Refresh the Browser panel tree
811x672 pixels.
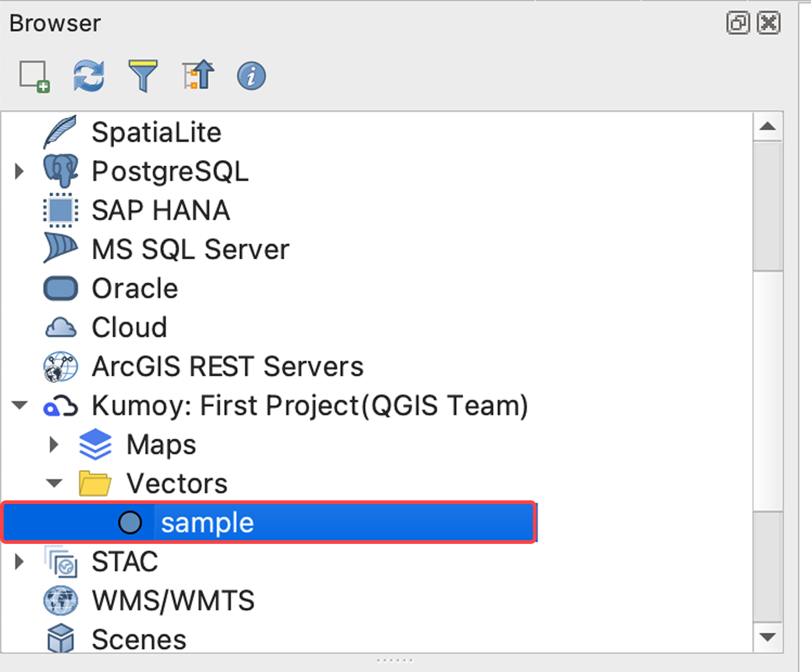coord(88,76)
